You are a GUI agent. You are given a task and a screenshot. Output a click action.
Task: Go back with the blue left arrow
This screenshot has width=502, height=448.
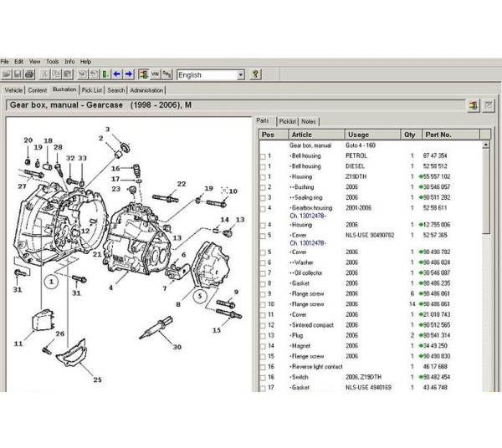coord(117,74)
